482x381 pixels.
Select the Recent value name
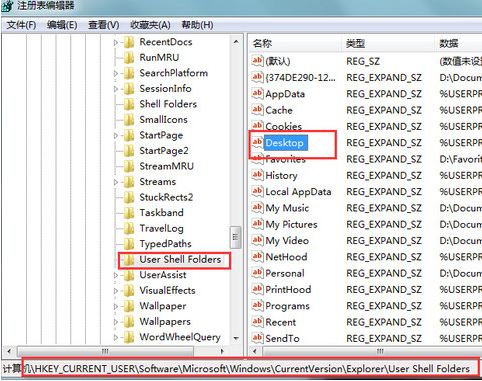pyautogui.click(x=281, y=322)
